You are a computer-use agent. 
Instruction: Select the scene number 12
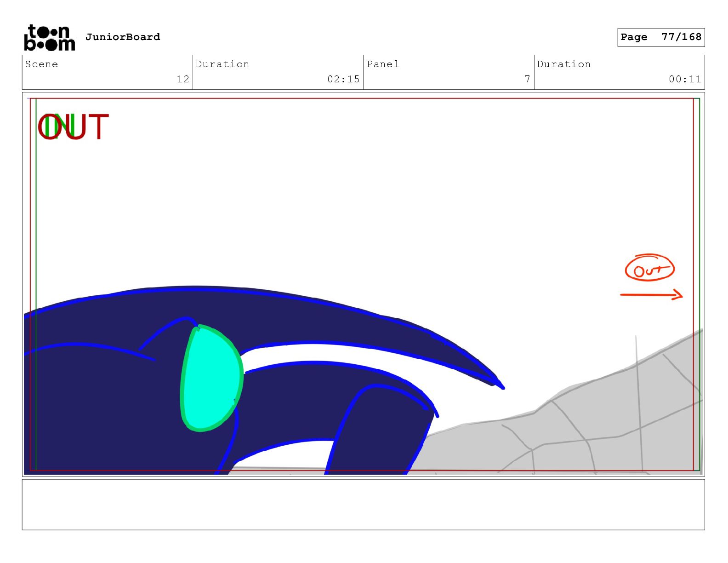click(183, 79)
